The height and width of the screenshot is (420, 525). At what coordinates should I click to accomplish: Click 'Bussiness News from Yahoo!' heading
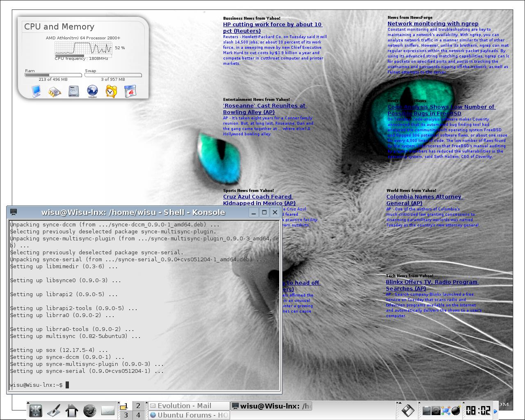pyautogui.click(x=252, y=18)
